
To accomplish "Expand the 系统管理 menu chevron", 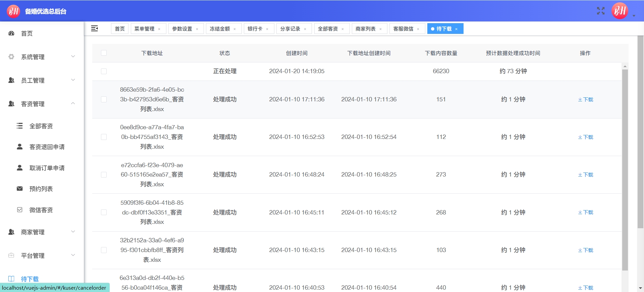I will [x=73, y=56].
